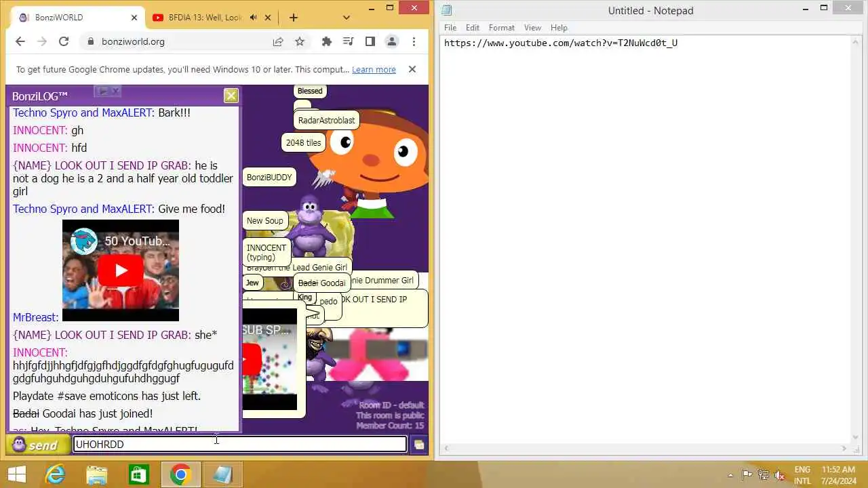Dismiss the Chrome update notice
Viewport: 868px width, 488px height.
[412, 69]
